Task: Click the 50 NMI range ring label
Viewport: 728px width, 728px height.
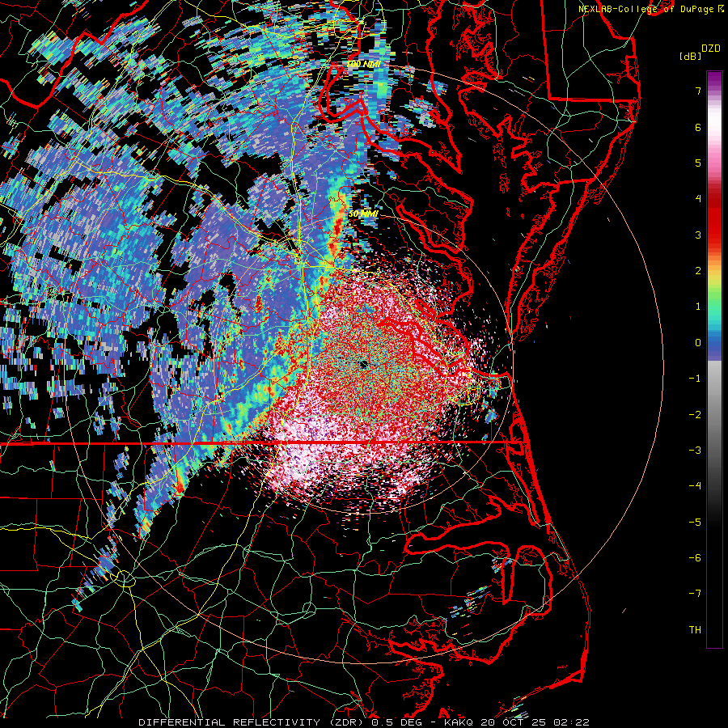Action: pyautogui.click(x=363, y=214)
